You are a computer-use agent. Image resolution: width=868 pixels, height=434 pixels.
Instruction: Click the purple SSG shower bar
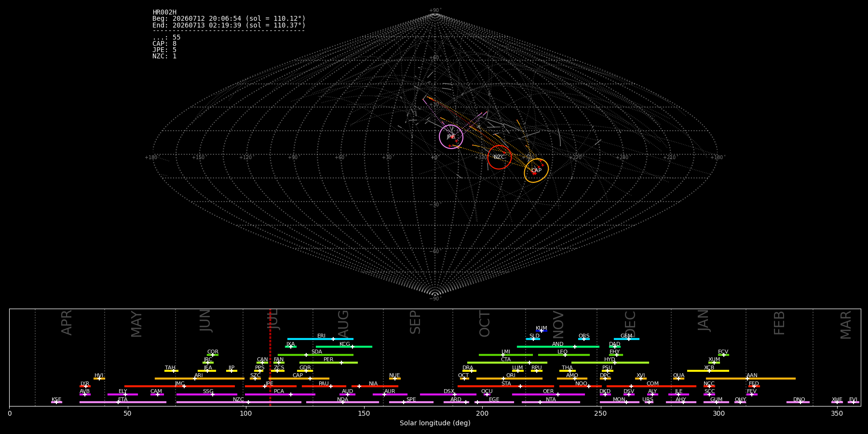coord(206,394)
